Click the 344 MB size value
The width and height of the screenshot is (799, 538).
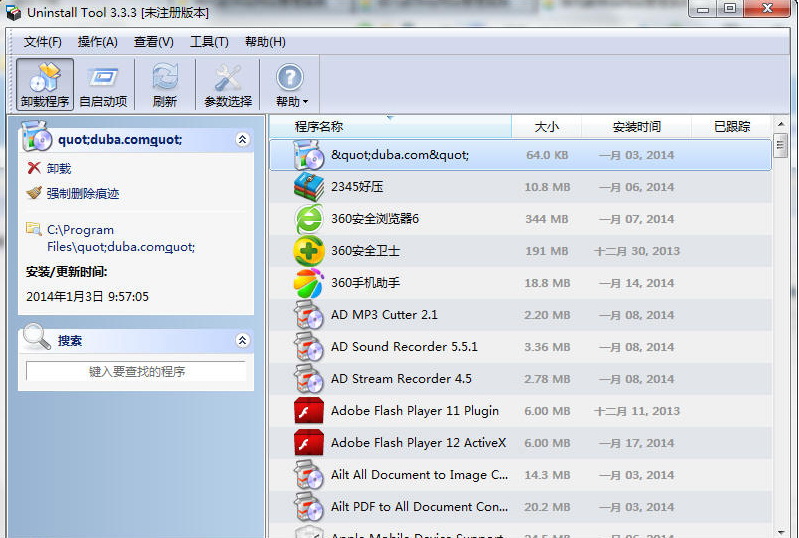point(547,219)
